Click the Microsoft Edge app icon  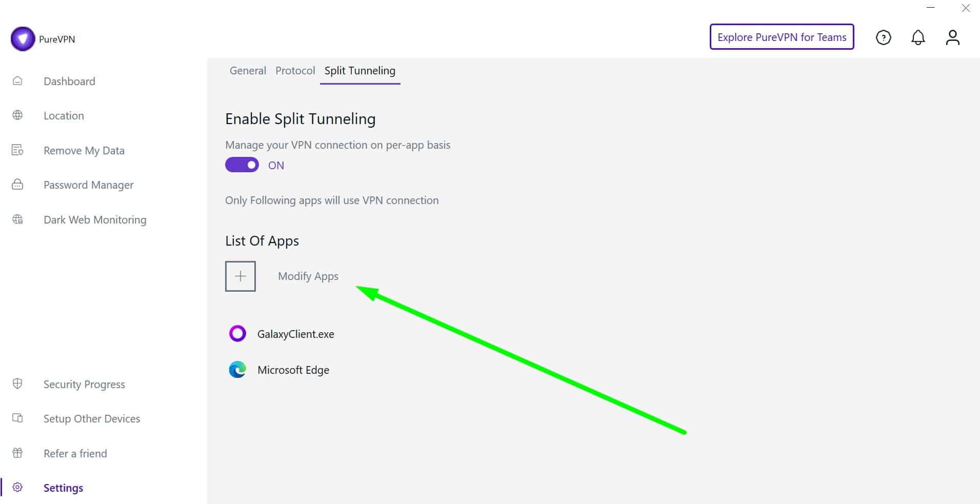(x=237, y=370)
